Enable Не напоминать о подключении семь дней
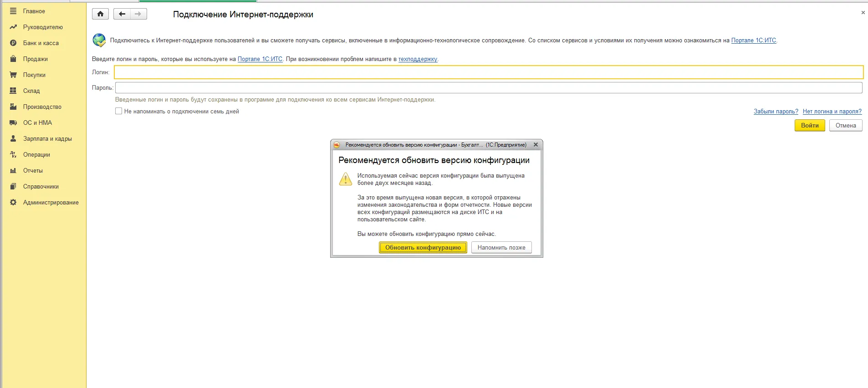This screenshot has width=868, height=388. coord(119,111)
